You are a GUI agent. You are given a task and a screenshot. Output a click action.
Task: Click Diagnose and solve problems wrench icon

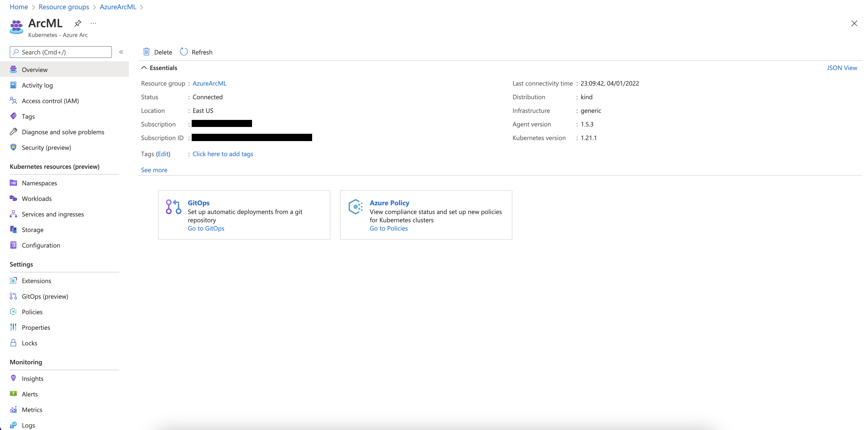[x=13, y=132]
